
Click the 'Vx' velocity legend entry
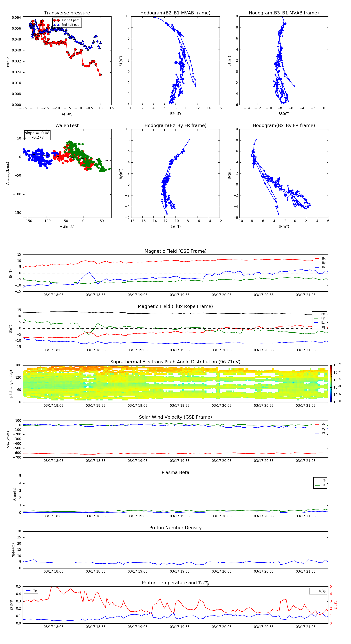[320, 425]
